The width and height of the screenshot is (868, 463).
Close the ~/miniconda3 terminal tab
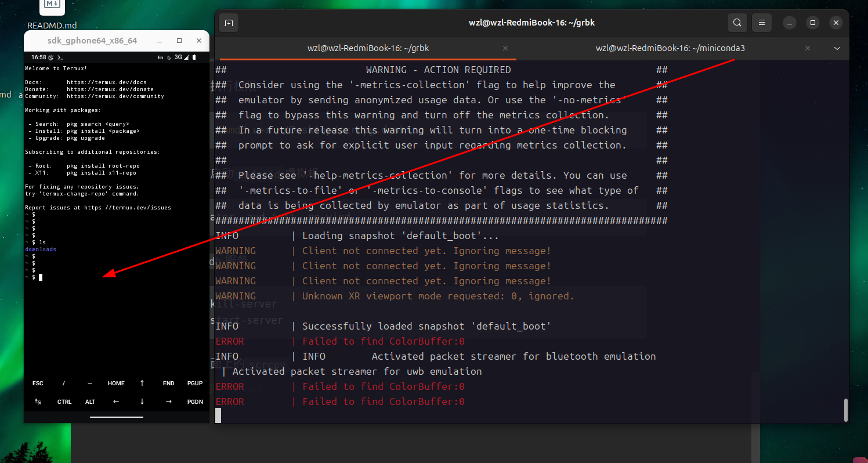coord(808,48)
